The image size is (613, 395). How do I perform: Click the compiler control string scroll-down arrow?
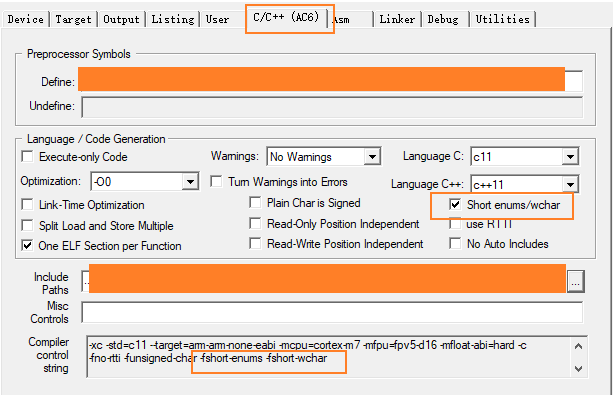click(x=579, y=368)
